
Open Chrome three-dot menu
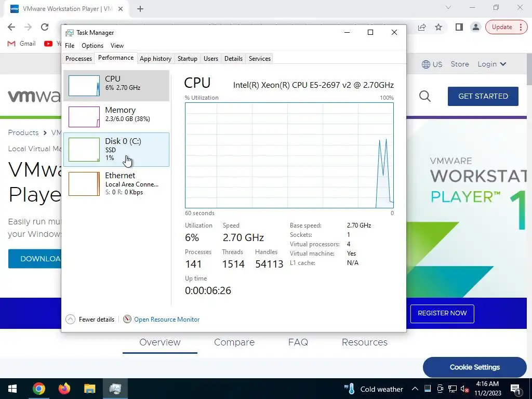pyautogui.click(x=521, y=27)
